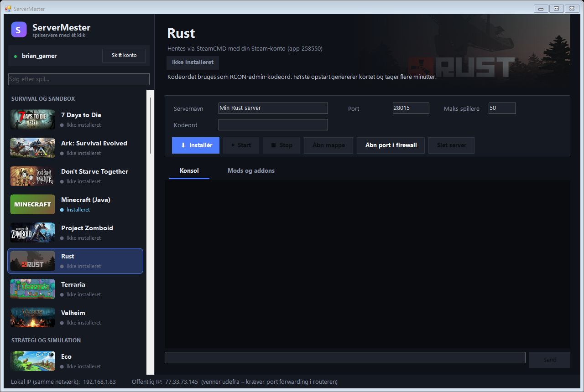
Task: Click into the Servernavn text field
Action: coord(273,108)
